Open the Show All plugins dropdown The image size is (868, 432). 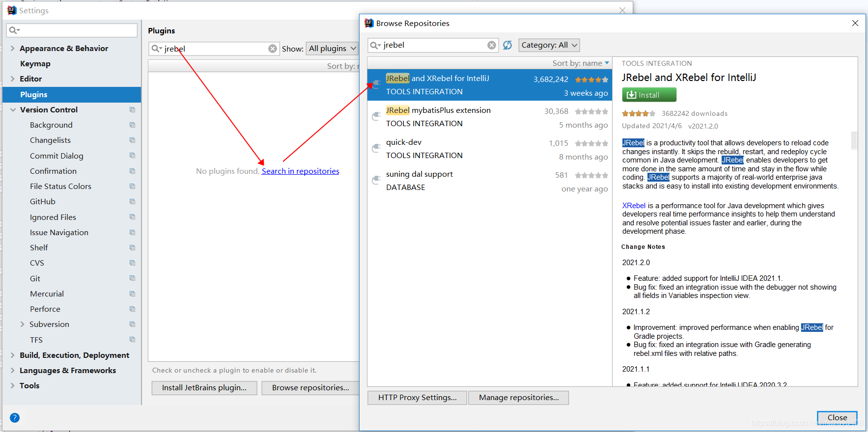pyautogui.click(x=333, y=49)
